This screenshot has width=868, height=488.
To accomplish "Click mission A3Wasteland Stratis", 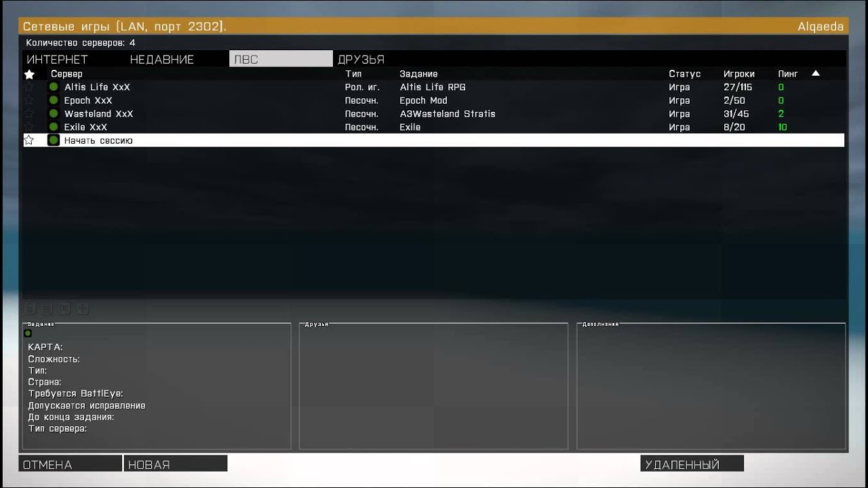I will pos(448,114).
